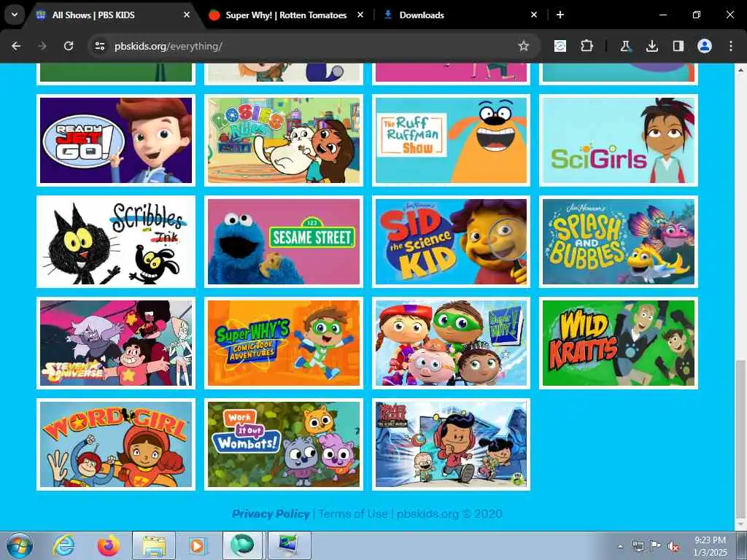This screenshot has height=560, width=747.
Task: Close the All Shows PBS KIDS tab
Action: click(187, 15)
